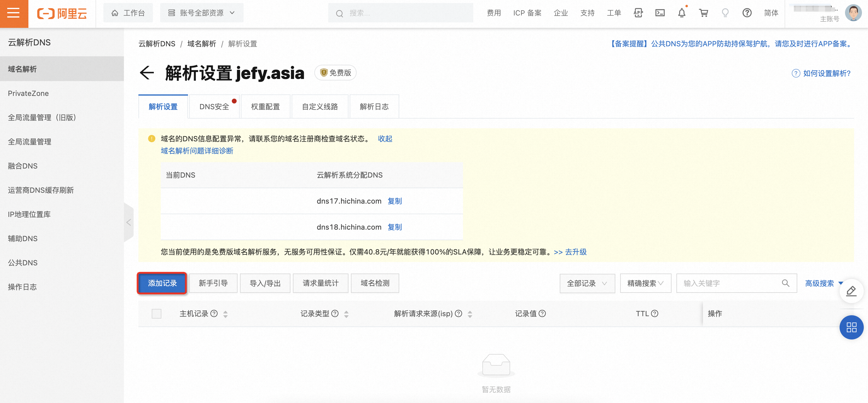Open 企业 top menu

(x=561, y=13)
